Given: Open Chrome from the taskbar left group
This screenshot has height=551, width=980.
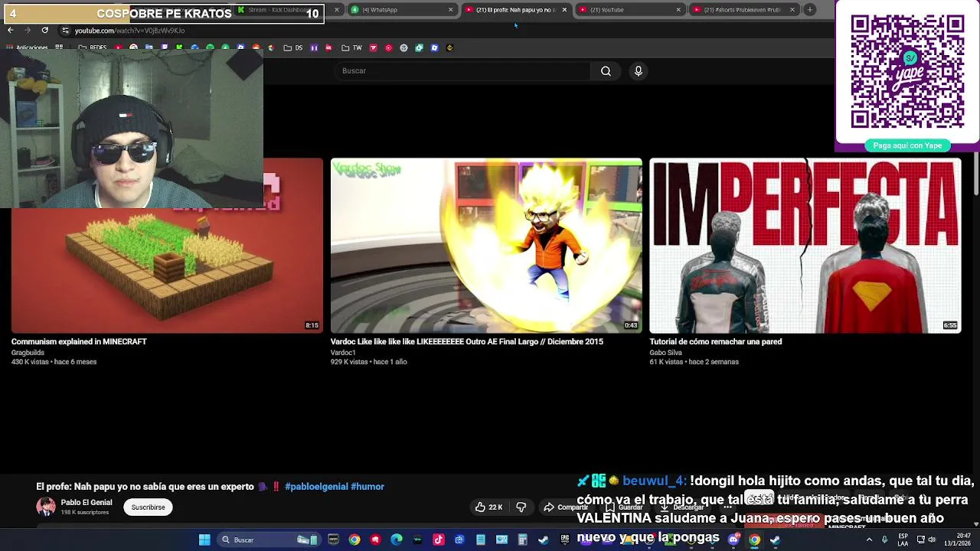Looking at the screenshot, I should [354, 540].
